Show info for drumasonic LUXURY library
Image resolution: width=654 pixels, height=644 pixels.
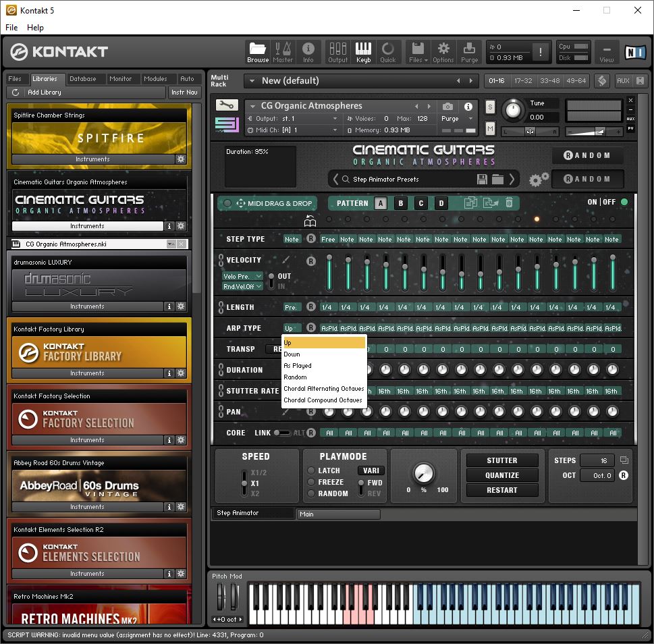169,306
